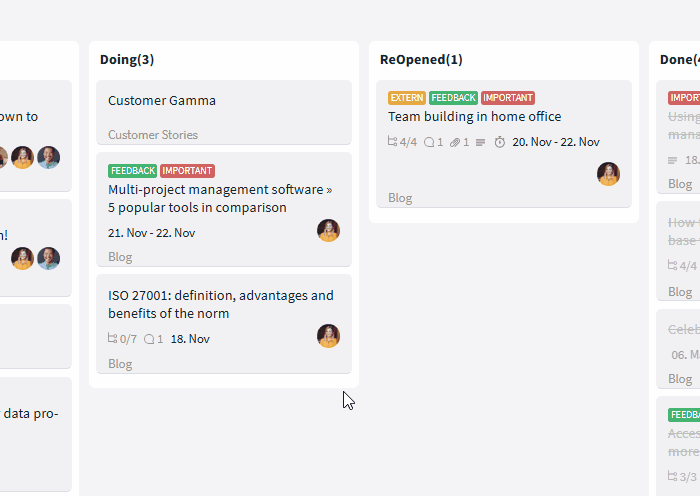The height and width of the screenshot is (496, 700).
Task: Select the ReOpened(1) column header
Action: (x=421, y=59)
